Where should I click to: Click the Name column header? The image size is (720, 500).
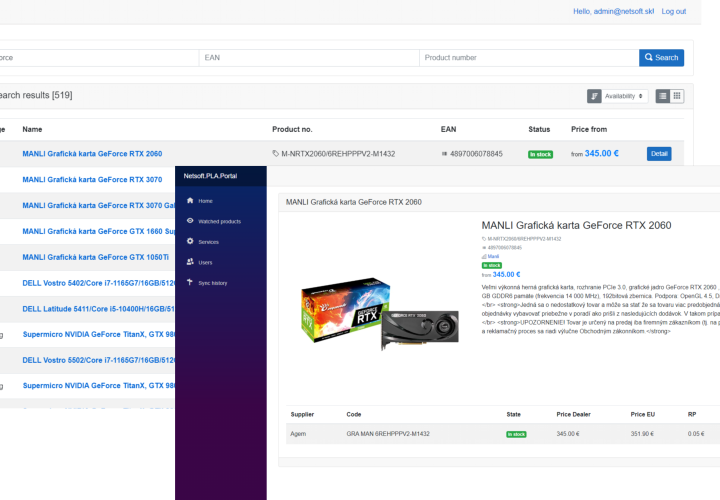coord(32,129)
